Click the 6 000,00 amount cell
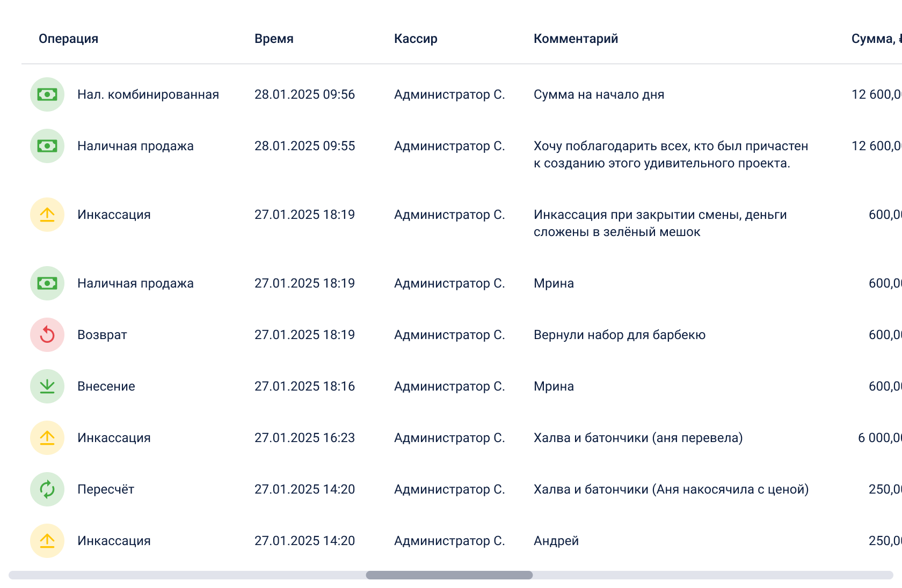The image size is (902, 588). (x=879, y=438)
